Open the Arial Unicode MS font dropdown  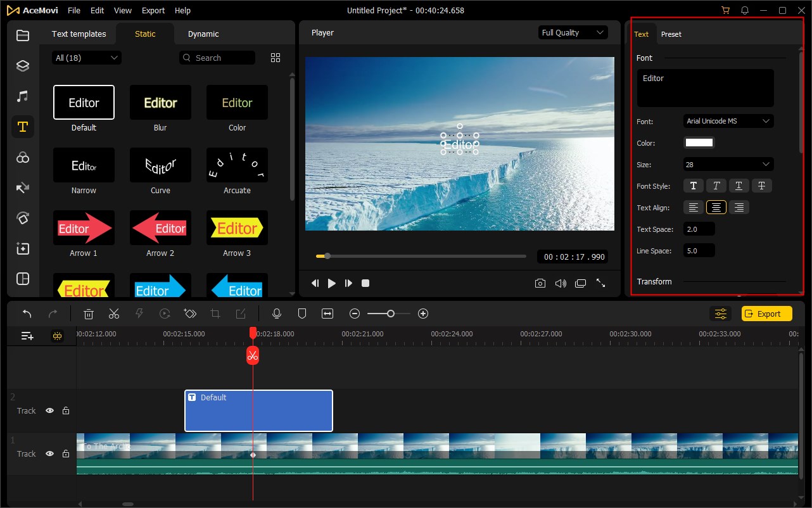tap(728, 121)
